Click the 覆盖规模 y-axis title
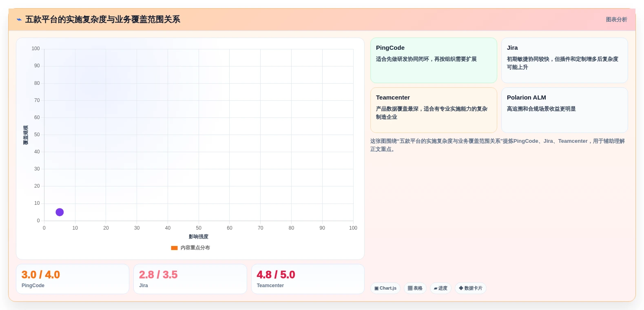This screenshot has width=644, height=310. [26, 135]
